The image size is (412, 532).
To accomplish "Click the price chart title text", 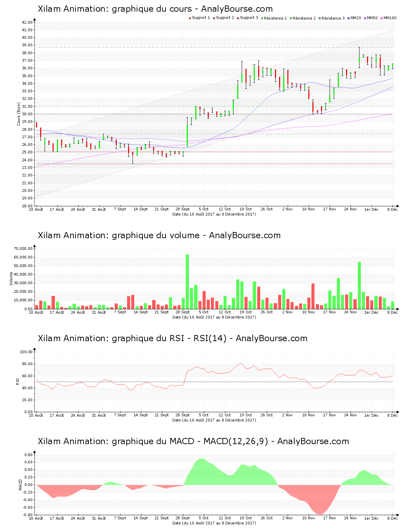I will [x=155, y=9].
